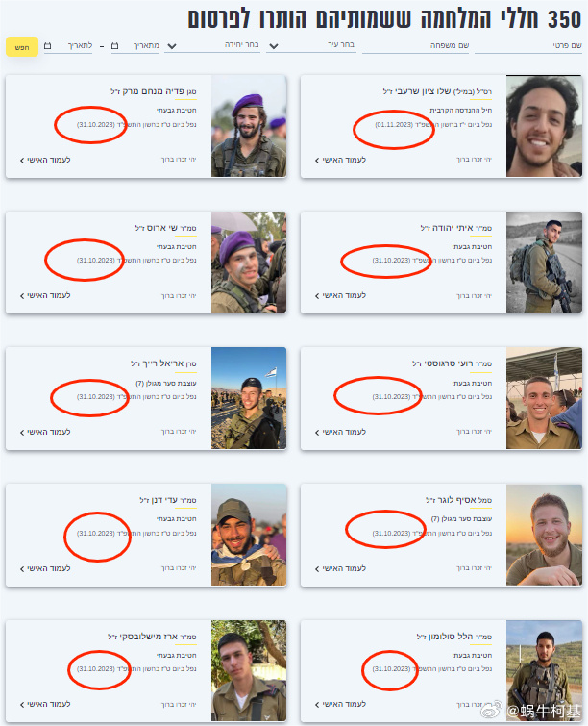The height and width of the screenshot is (726, 588).
Task: Click chevron arrow on פדיה מנחם מרק card
Action: 22,161
